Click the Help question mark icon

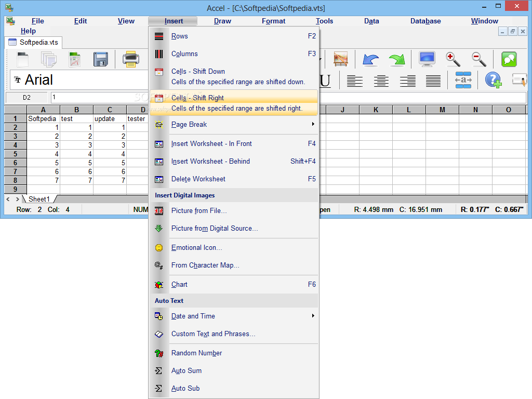click(x=493, y=79)
